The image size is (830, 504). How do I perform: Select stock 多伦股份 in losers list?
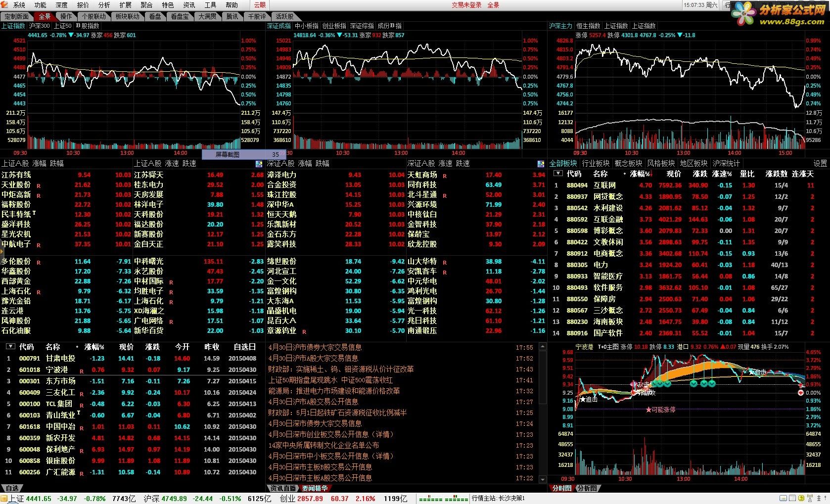[16, 261]
